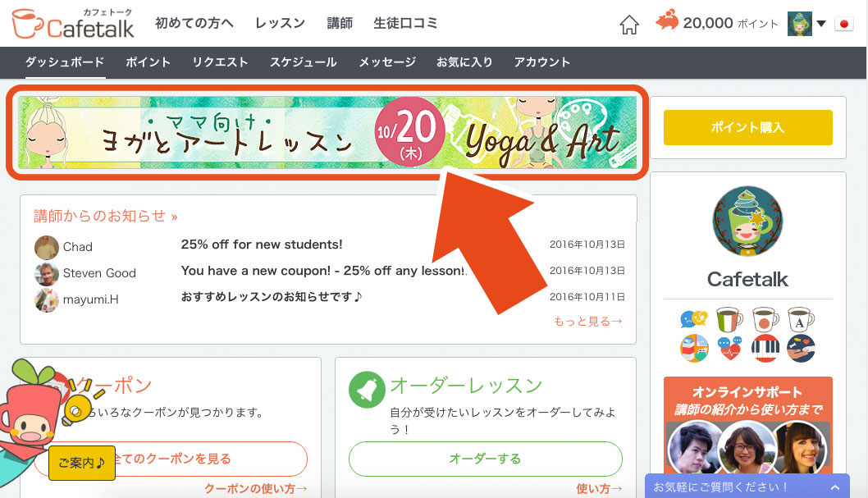Click the ポイント購入 button
Image resolution: width=868 pixels, height=498 pixels.
coord(748,127)
